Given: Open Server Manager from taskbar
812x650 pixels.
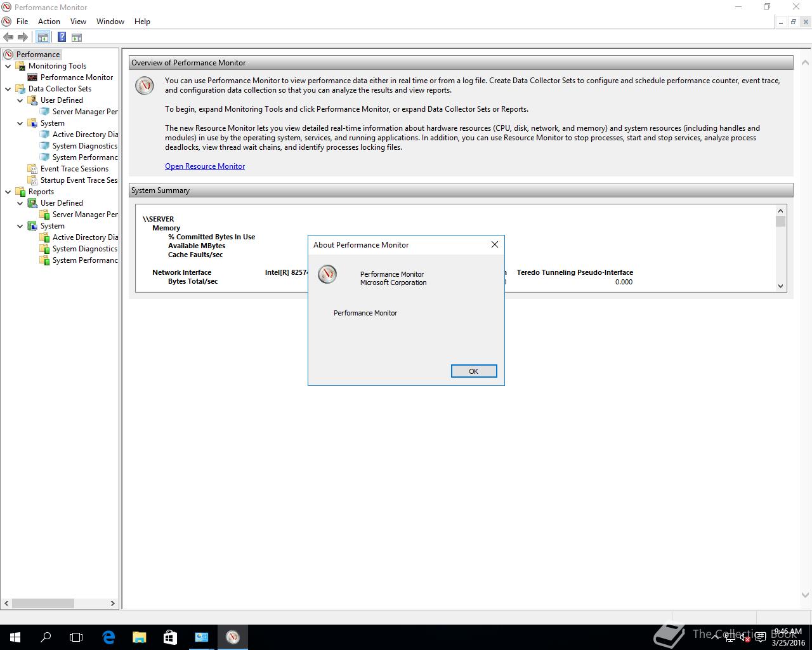Looking at the screenshot, I should (201, 637).
